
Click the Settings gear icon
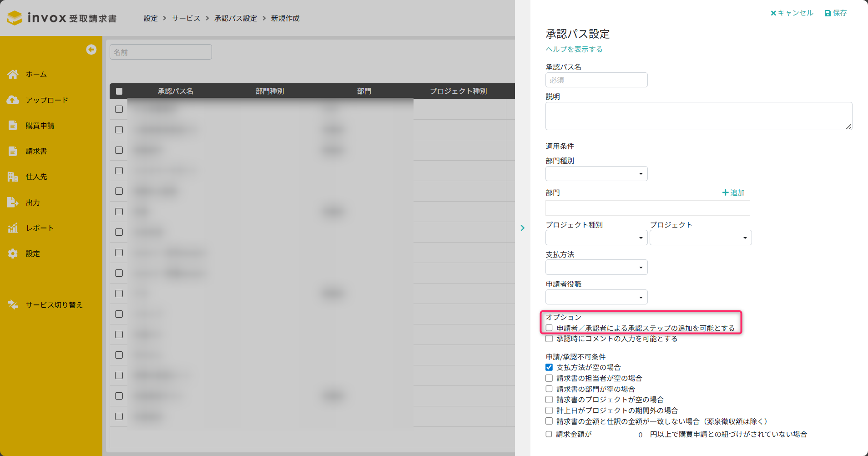[x=13, y=253]
